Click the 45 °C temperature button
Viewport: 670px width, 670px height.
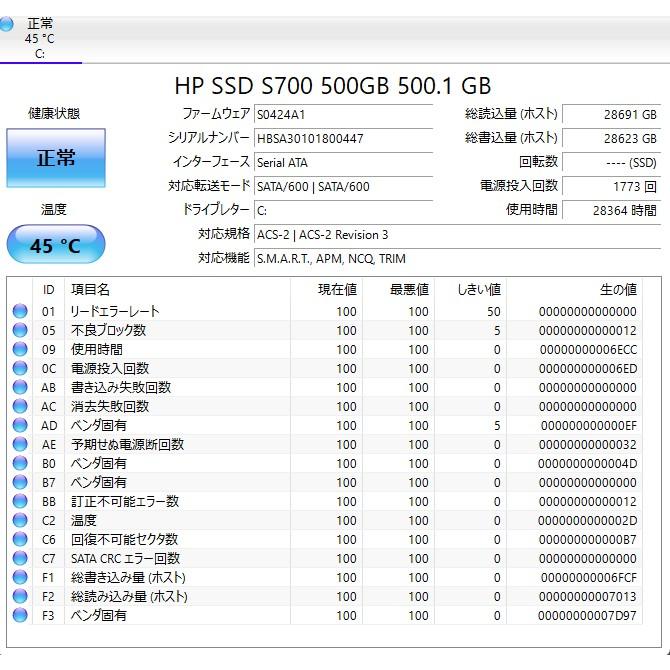[56, 245]
